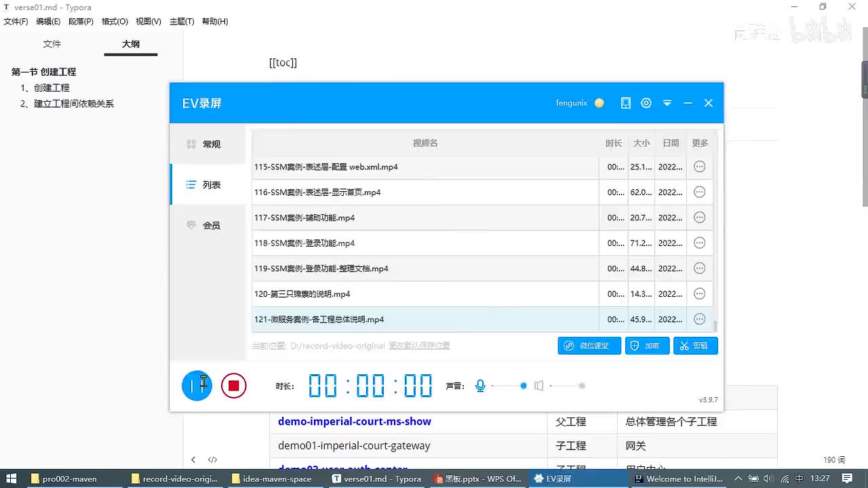Screen dimensions: 868x488
Task: Click the 时长 column header
Action: (614, 143)
